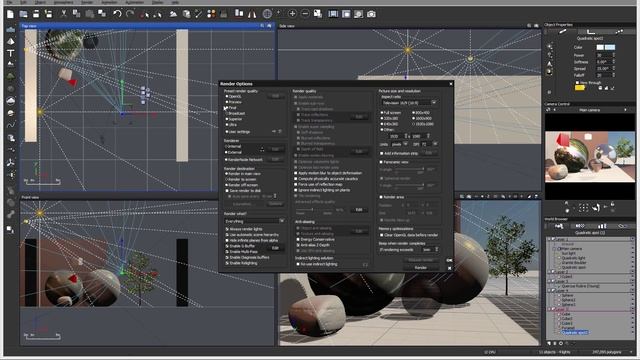Click the Cut scissors icon in toolbar

click(63, 14)
